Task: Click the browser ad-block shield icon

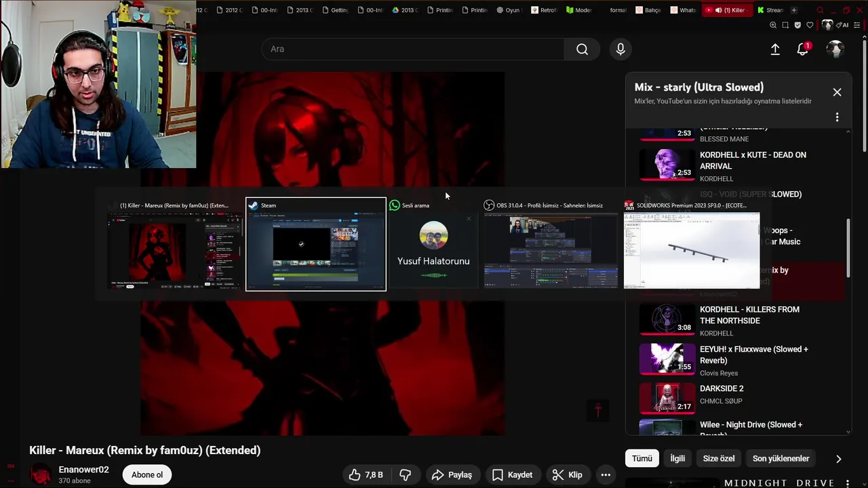Action: 797,25
